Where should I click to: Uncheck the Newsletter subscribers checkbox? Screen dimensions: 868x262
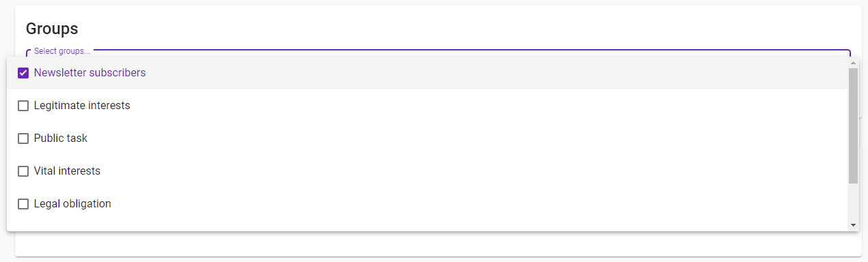[x=23, y=73]
